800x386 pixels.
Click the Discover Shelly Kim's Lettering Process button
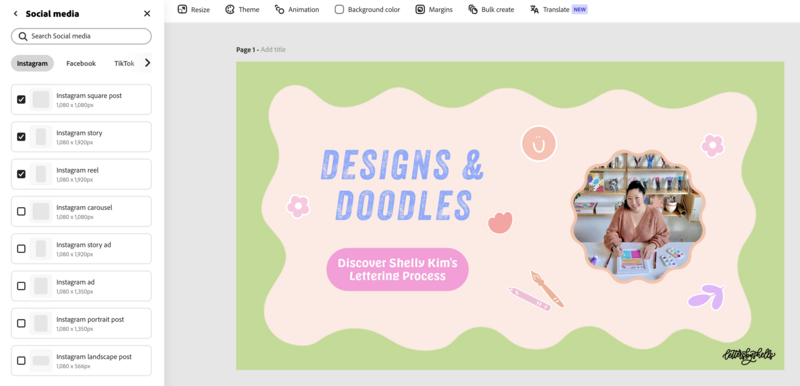pyautogui.click(x=397, y=269)
